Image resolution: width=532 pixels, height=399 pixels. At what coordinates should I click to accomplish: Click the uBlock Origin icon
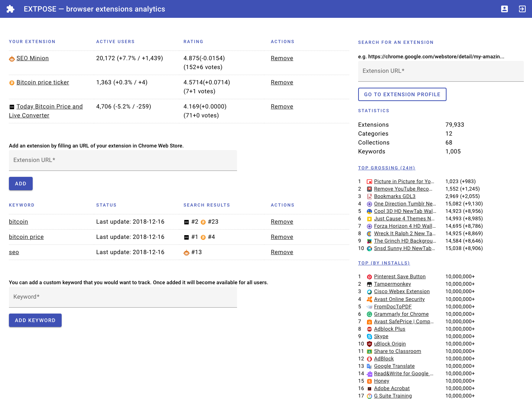[x=369, y=344]
